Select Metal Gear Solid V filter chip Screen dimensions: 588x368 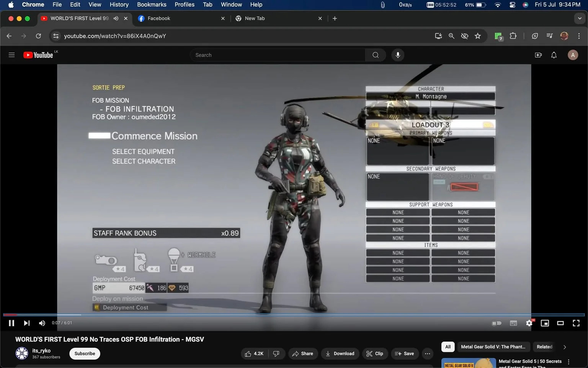493,347
